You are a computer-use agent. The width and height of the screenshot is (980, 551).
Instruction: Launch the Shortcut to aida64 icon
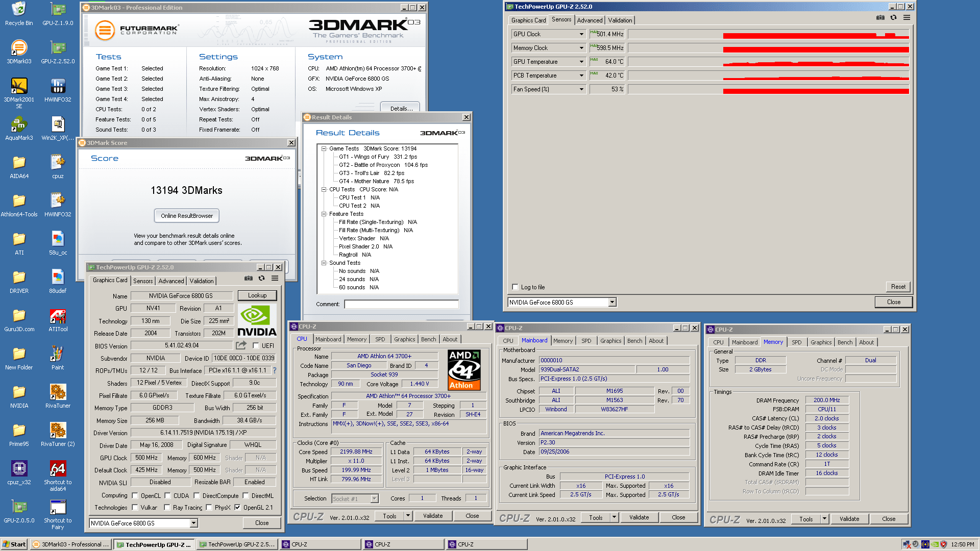click(58, 475)
